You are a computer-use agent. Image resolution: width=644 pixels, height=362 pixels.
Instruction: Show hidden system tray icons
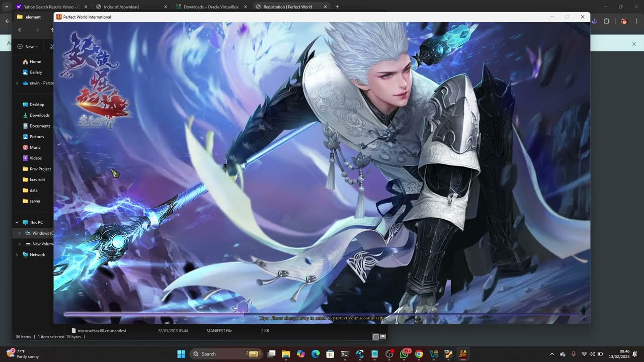(x=552, y=354)
